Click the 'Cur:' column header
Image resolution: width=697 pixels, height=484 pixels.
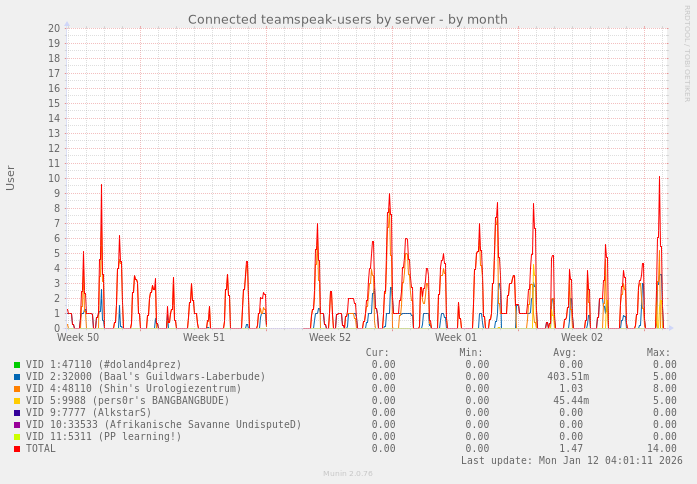pyautogui.click(x=377, y=353)
